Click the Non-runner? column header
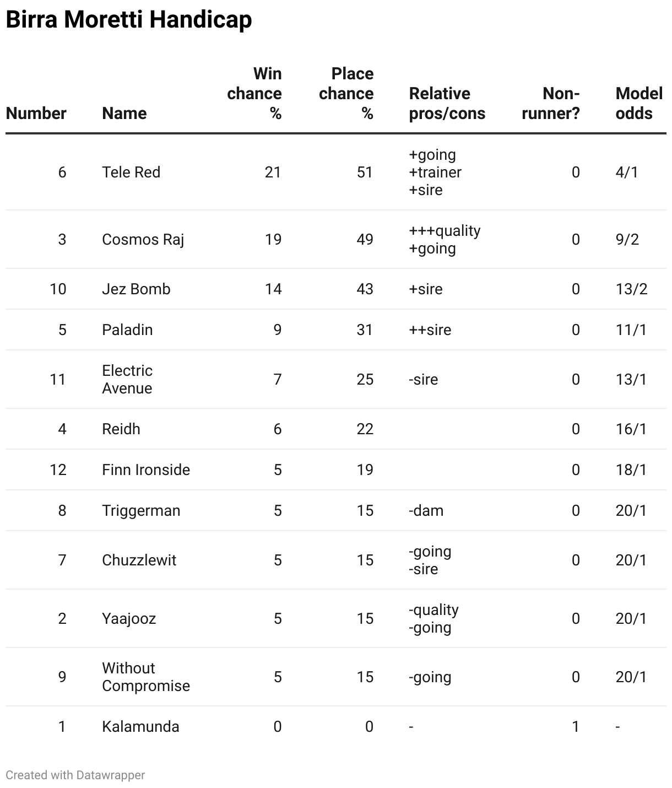Viewport: 672px width, 788px height. pos(551,103)
